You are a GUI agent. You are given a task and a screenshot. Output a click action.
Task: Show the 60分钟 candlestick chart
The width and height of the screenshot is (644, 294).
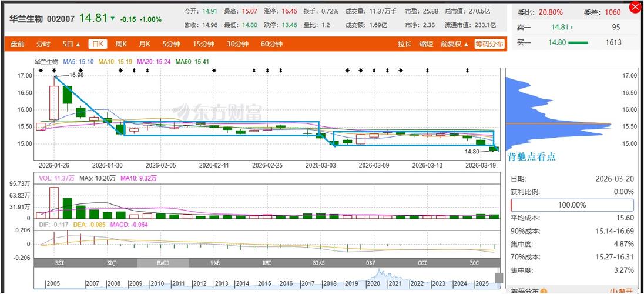coord(272,44)
